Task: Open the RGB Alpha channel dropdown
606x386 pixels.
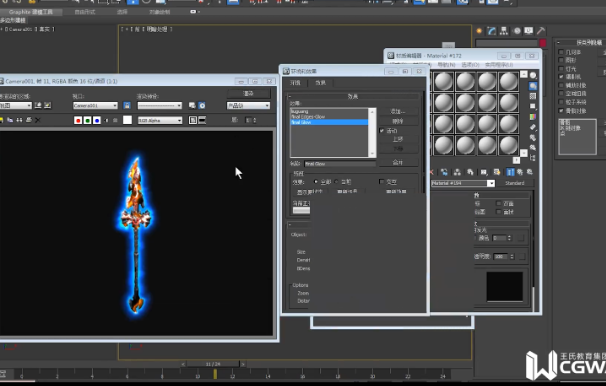Action: pos(160,120)
